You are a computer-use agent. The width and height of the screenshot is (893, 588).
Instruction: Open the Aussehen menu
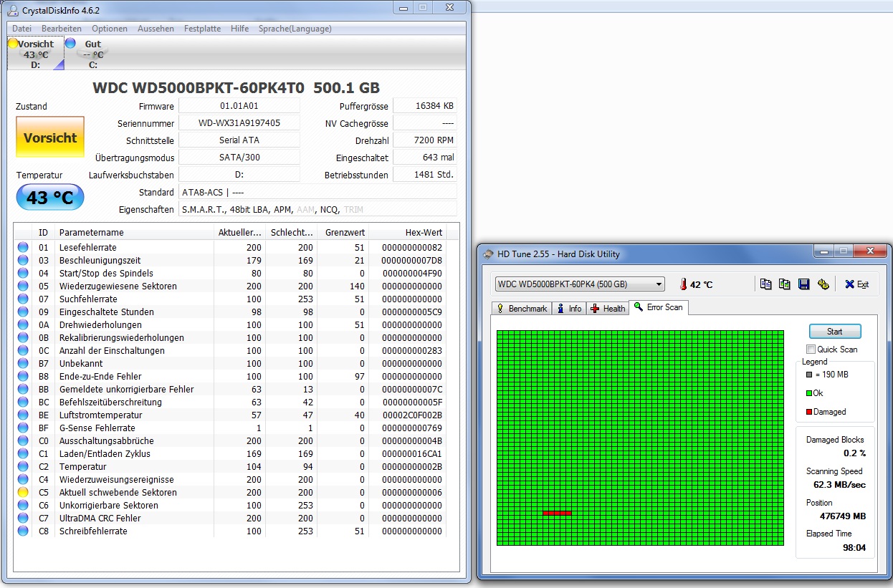pyautogui.click(x=156, y=29)
